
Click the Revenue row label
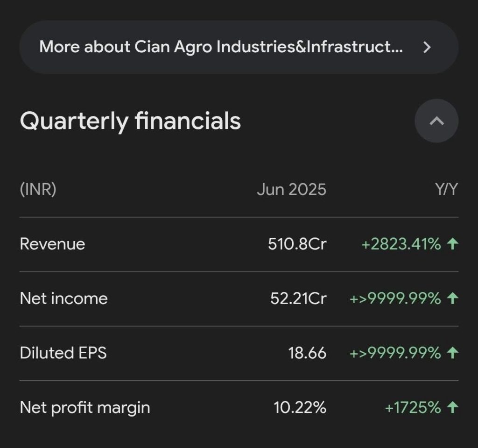(52, 244)
